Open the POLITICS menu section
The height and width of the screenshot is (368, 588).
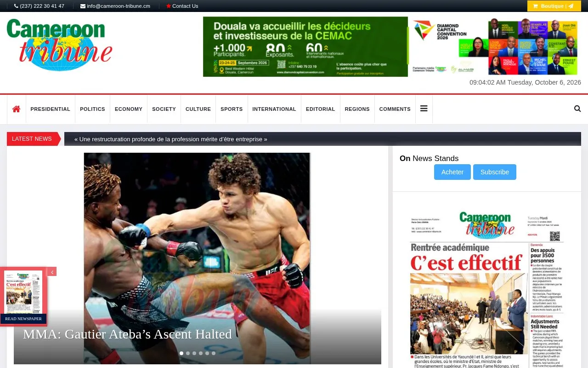[x=92, y=109]
